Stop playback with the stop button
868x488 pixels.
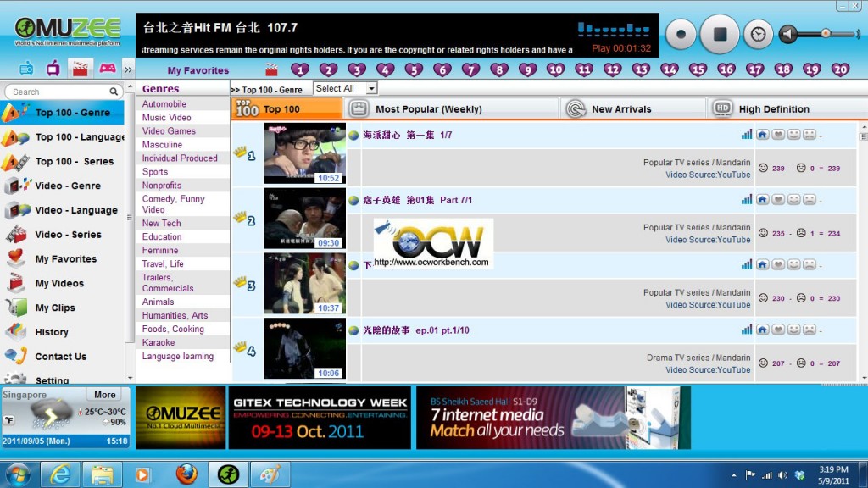click(720, 34)
